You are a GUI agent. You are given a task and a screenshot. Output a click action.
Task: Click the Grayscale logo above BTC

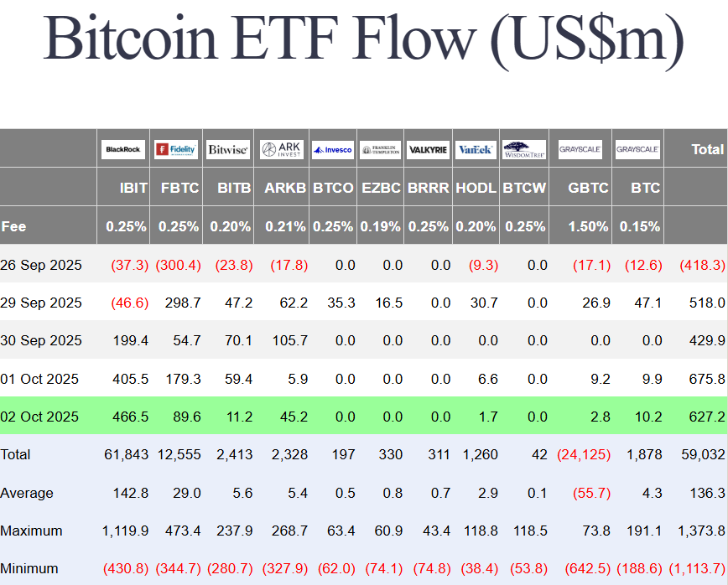637,149
